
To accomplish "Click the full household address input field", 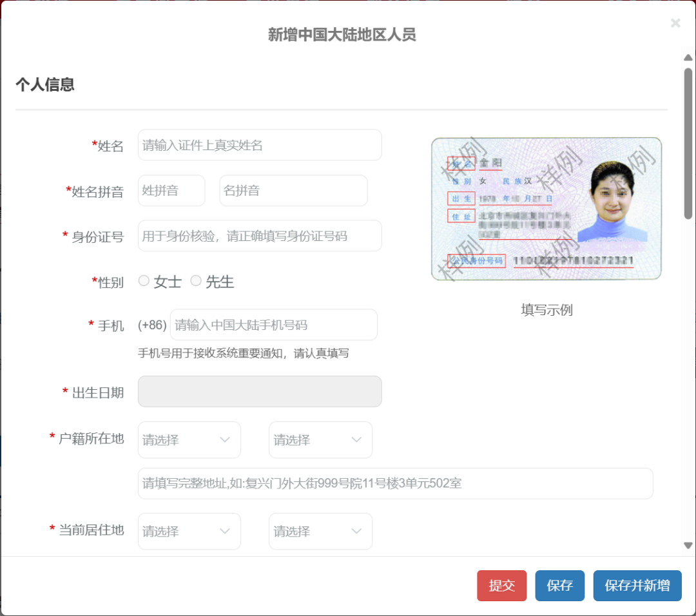I will [x=395, y=483].
